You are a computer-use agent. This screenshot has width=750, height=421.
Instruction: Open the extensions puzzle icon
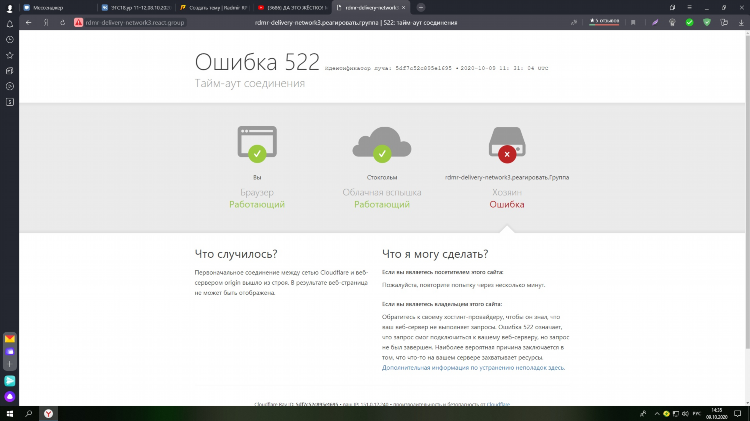coord(724,22)
